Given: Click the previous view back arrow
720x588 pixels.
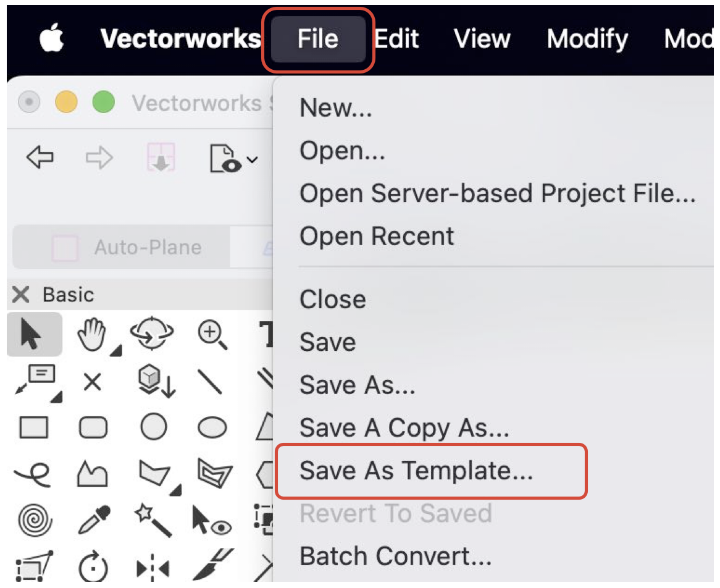Looking at the screenshot, I should 39,159.
